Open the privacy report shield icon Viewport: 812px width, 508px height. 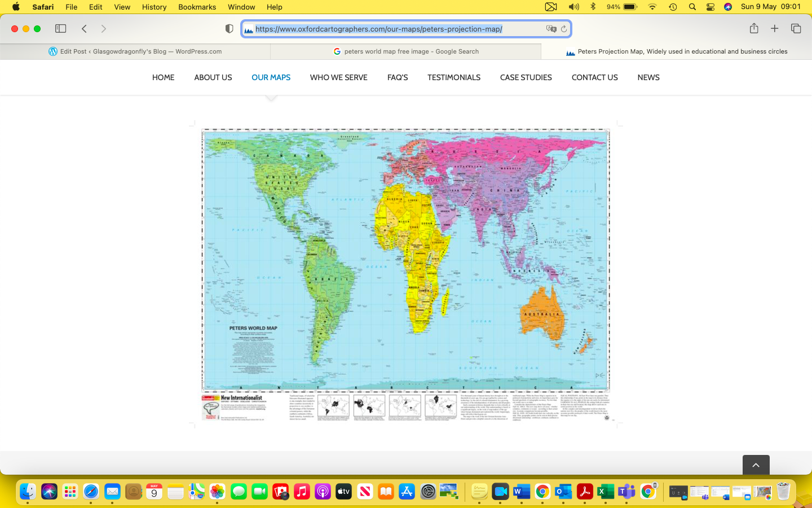coord(229,29)
